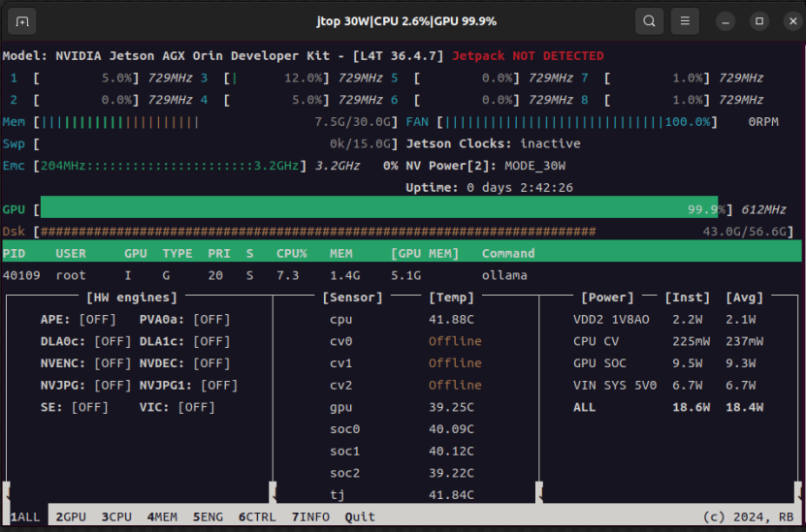Open a new terminal tab with the plus icon
806x532 pixels.
click(21, 21)
